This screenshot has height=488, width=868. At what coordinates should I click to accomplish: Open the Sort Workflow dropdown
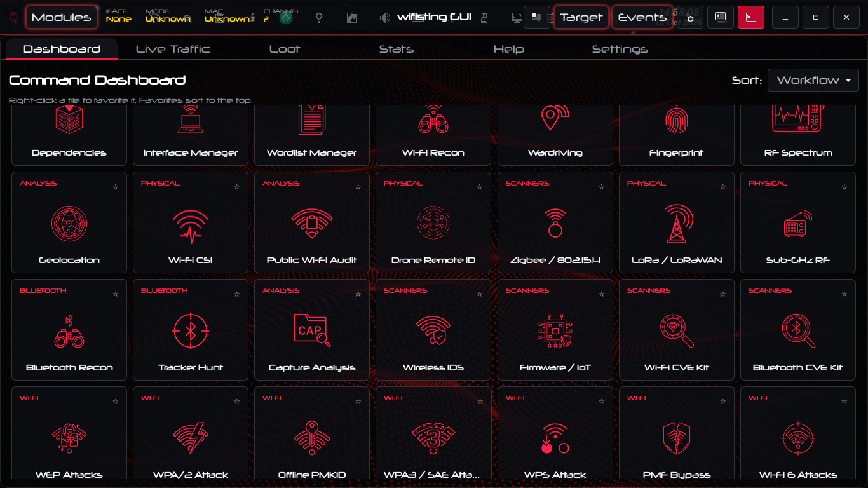pyautogui.click(x=813, y=80)
